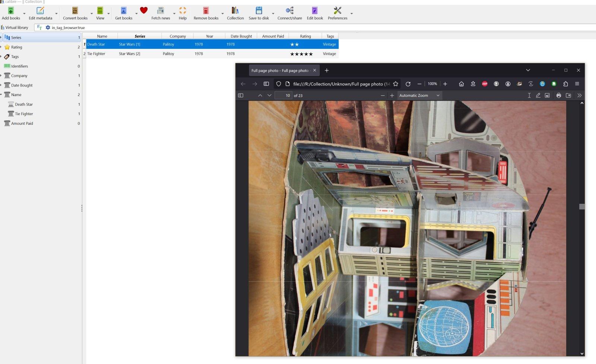
Task: Collapse the Name category in tag browser
Action: click(1, 95)
